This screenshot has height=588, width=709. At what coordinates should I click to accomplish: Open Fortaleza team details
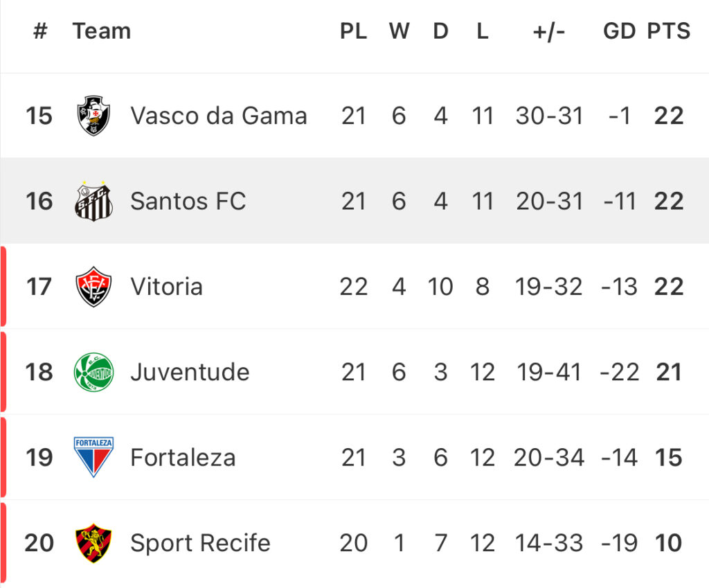pyautogui.click(x=183, y=458)
